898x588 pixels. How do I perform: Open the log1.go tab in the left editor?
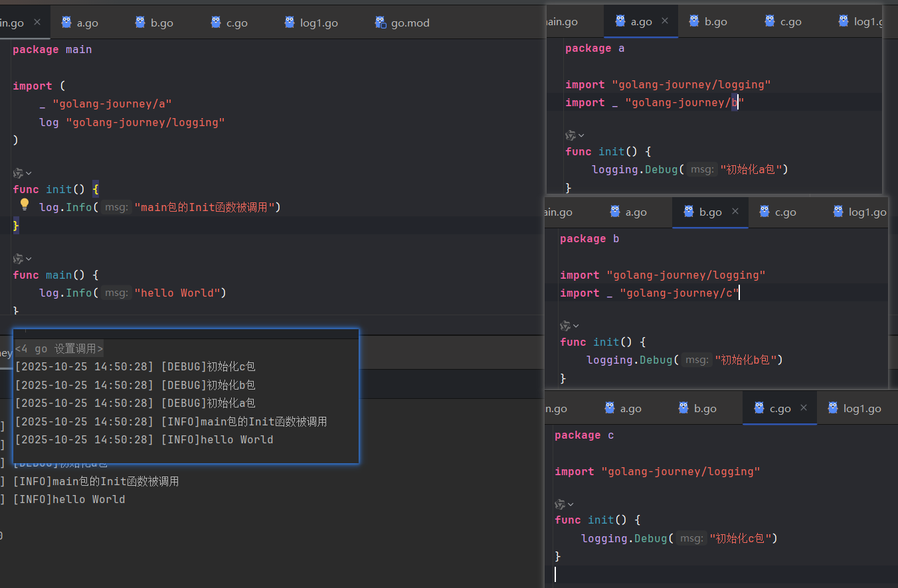[318, 23]
